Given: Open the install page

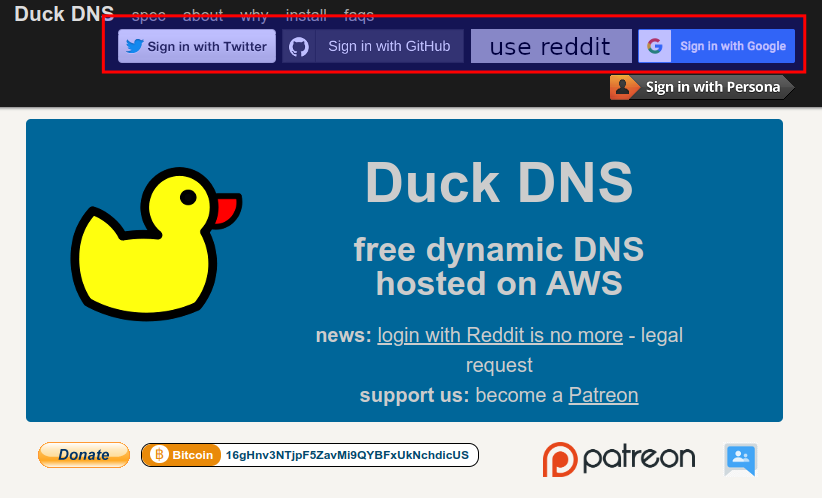Looking at the screenshot, I should tap(305, 16).
